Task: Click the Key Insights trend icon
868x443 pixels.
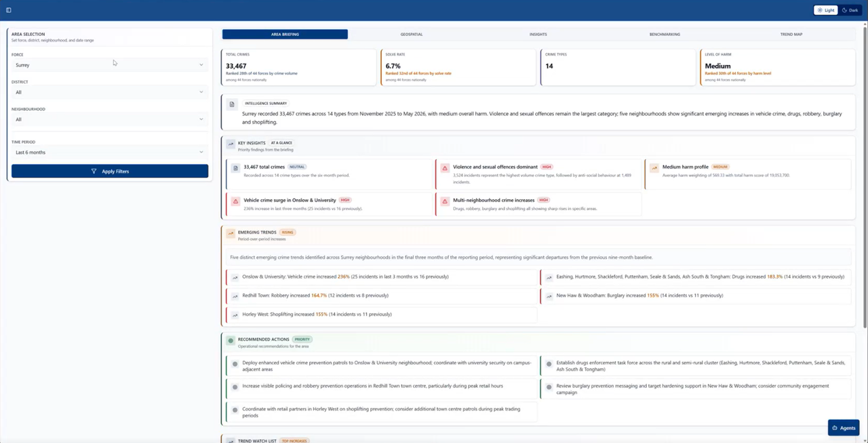Action: (231, 144)
